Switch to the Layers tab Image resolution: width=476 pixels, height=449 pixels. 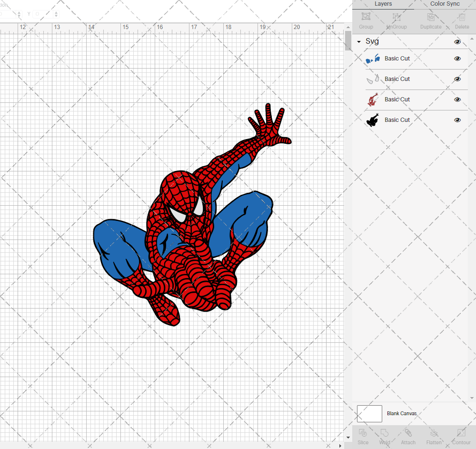[383, 4]
